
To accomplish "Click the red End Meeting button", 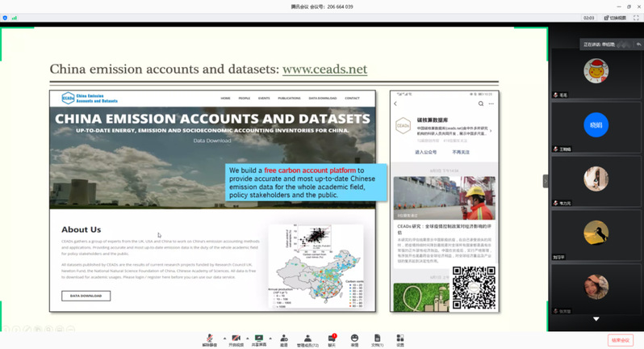I will (620, 340).
